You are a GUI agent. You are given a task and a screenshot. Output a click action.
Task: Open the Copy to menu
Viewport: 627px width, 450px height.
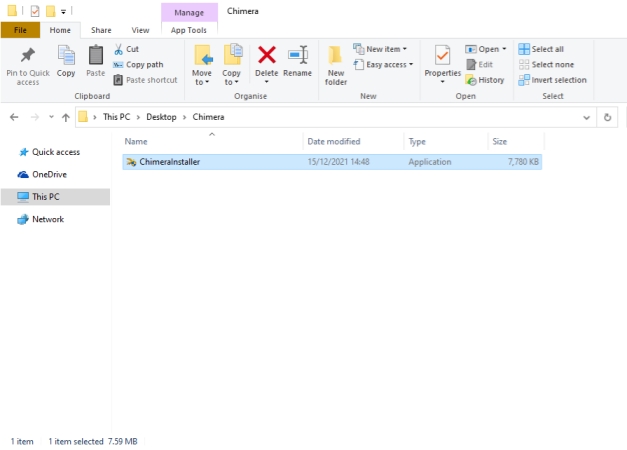pos(232,66)
